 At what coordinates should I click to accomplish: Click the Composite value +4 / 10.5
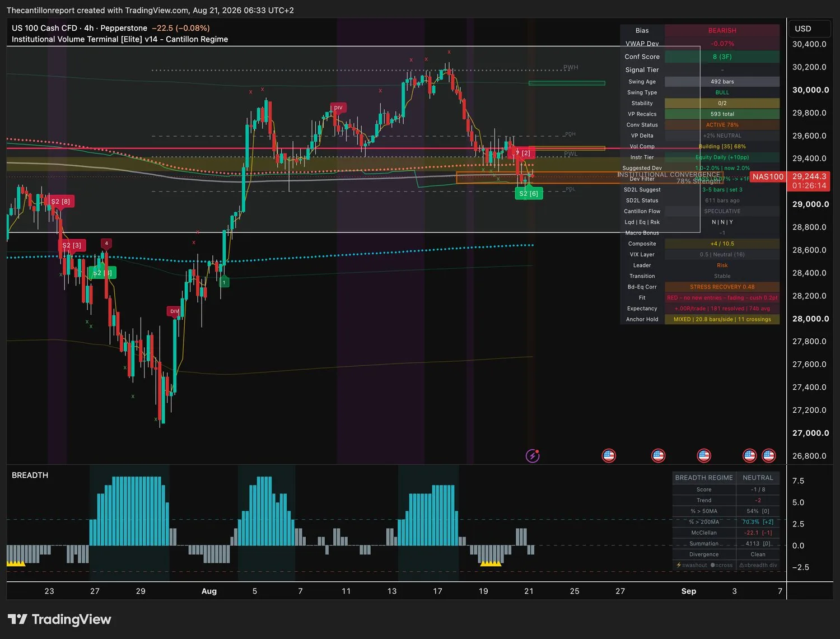pyautogui.click(x=722, y=244)
